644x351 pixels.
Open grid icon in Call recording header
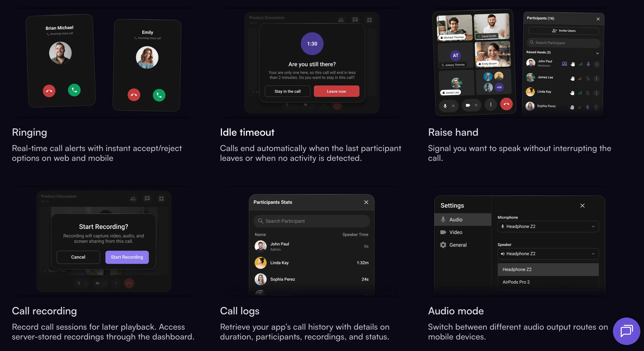[161, 199]
